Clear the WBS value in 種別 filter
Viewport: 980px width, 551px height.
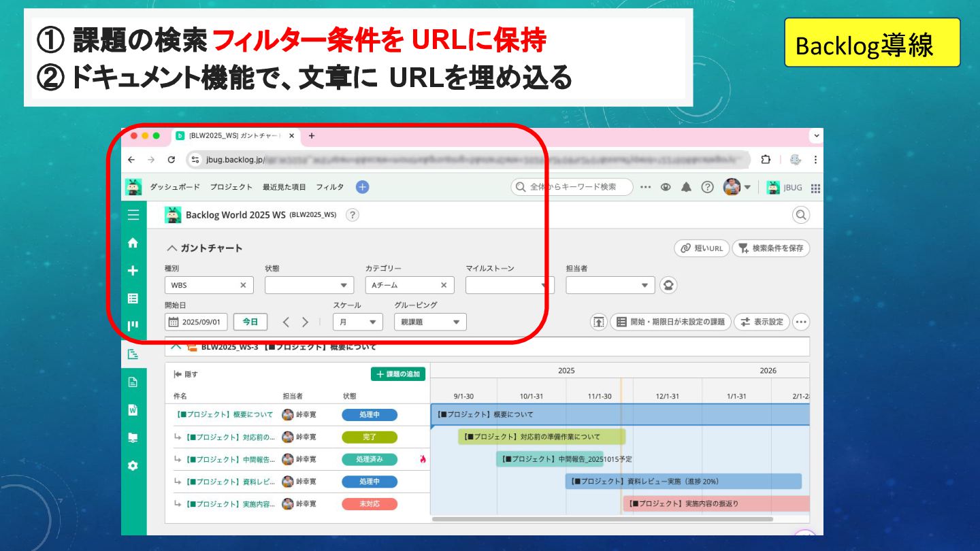[x=243, y=285]
